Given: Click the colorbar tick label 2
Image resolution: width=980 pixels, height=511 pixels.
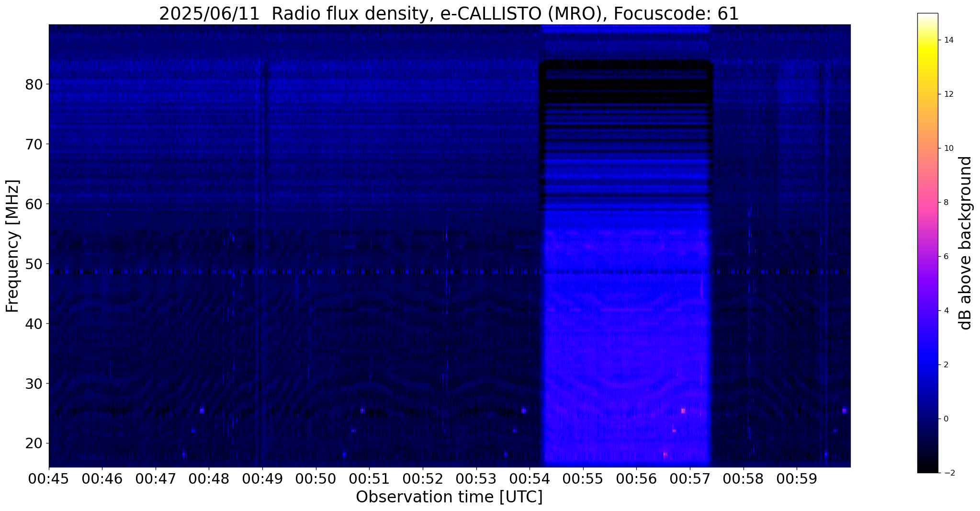Looking at the screenshot, I should tap(946, 365).
